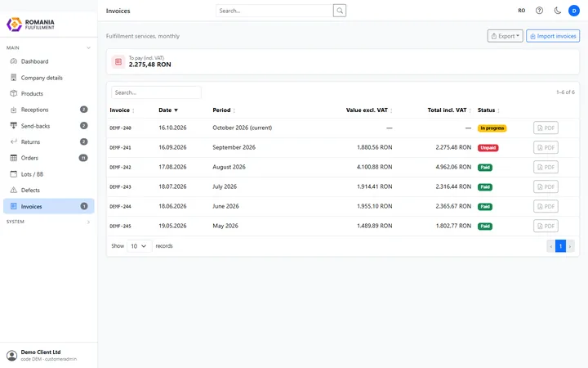588x368 pixels.
Task: Go to previous page arrow
Action: coord(551,246)
